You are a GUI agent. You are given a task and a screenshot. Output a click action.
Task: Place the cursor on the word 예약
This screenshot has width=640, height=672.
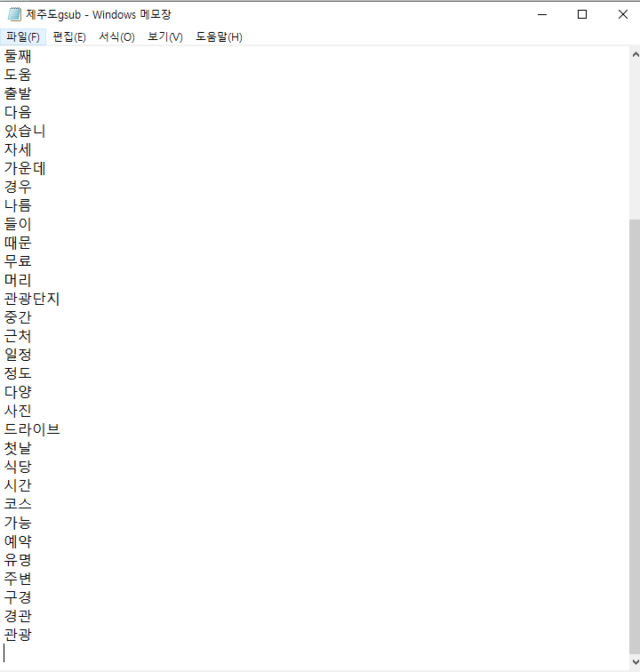[x=18, y=540]
